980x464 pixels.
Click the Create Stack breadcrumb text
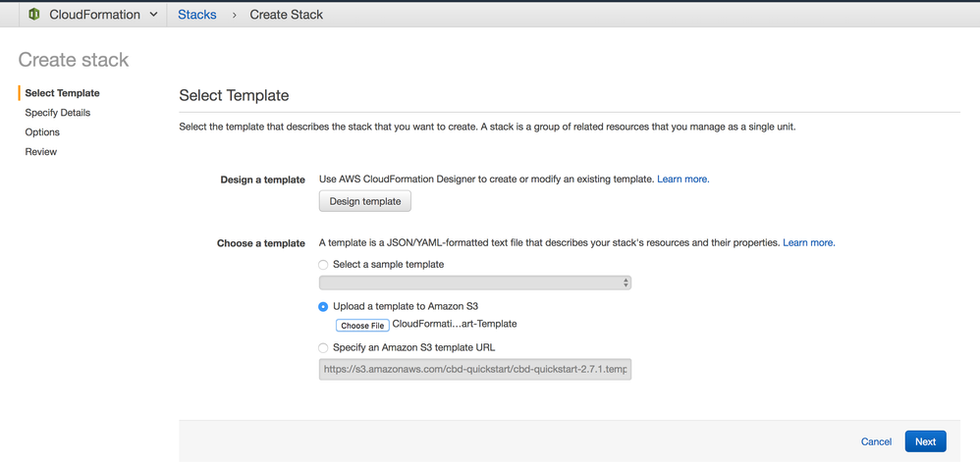click(x=287, y=15)
